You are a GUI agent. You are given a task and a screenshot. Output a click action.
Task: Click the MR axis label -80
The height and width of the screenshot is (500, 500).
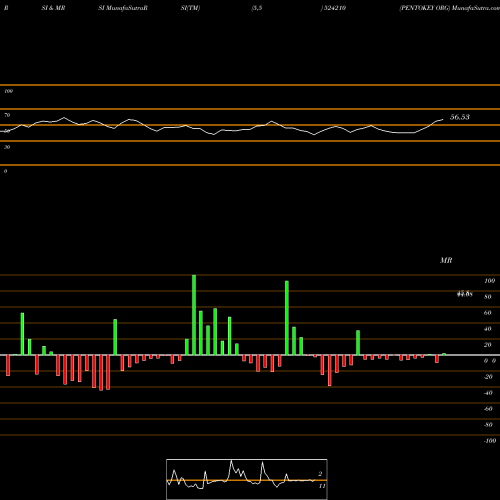tap(488, 425)
